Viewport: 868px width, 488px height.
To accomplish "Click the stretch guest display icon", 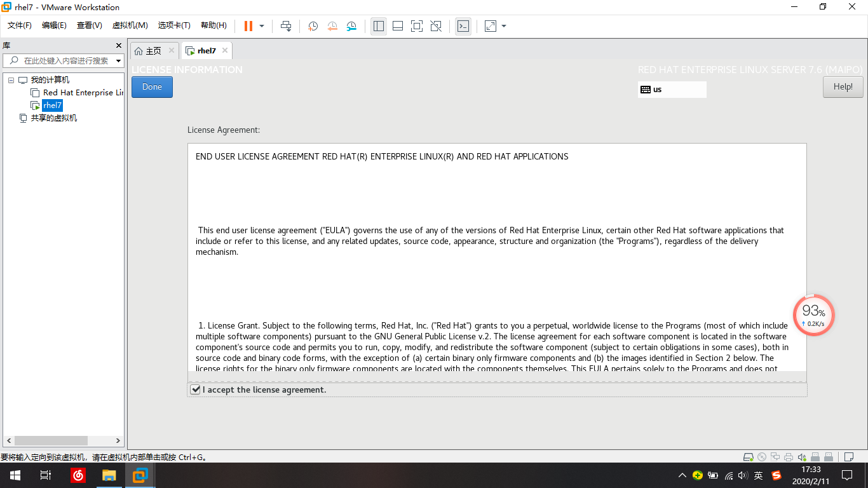I will click(491, 26).
